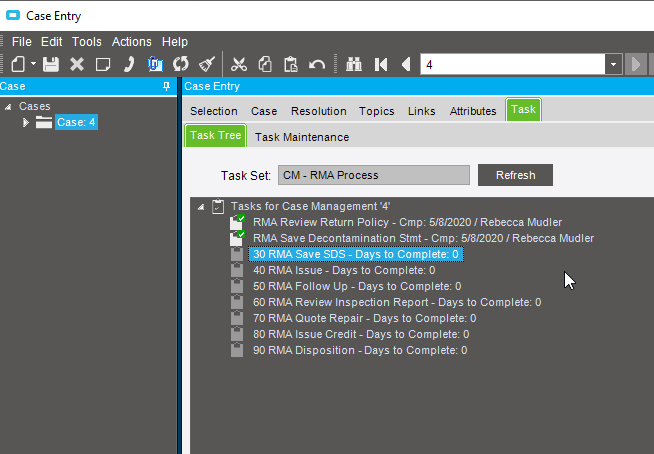The image size is (654, 454).
Task: Select 90 RMA Disposition task
Action: [360, 350]
